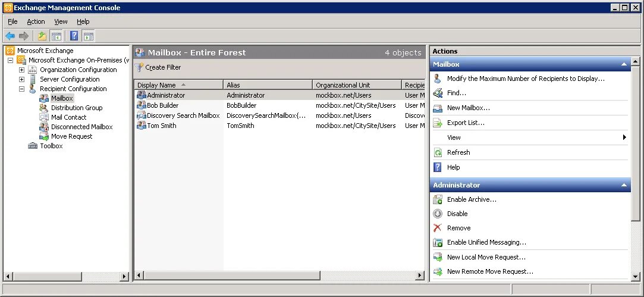The width and height of the screenshot is (644, 297).
Task: Click the Organization Configuration tree icon
Action: point(33,70)
